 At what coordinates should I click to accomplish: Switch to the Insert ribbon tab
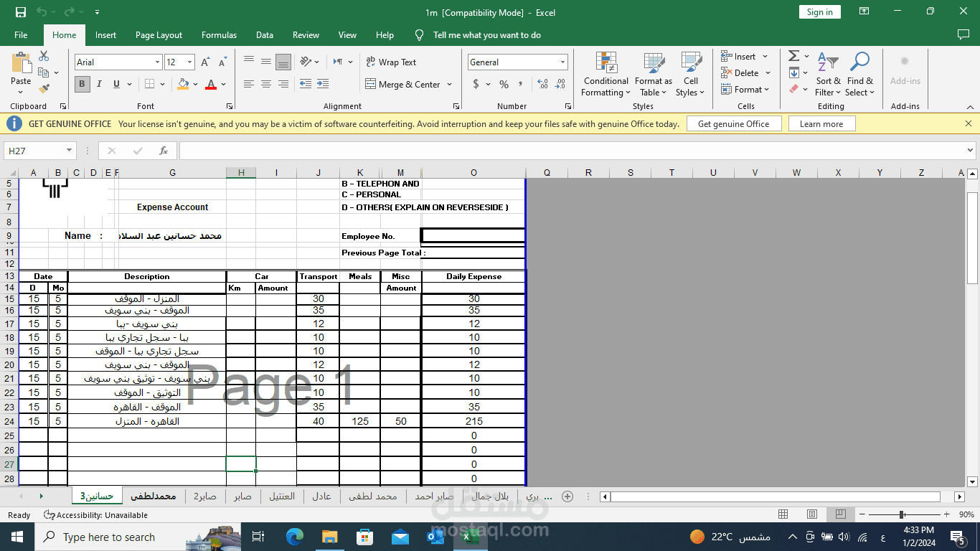(105, 34)
